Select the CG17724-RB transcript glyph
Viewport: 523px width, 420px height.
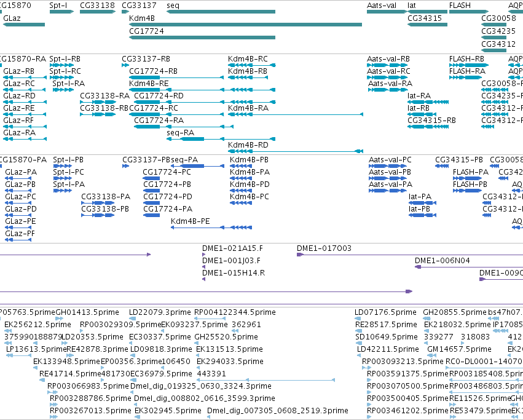click(176, 77)
